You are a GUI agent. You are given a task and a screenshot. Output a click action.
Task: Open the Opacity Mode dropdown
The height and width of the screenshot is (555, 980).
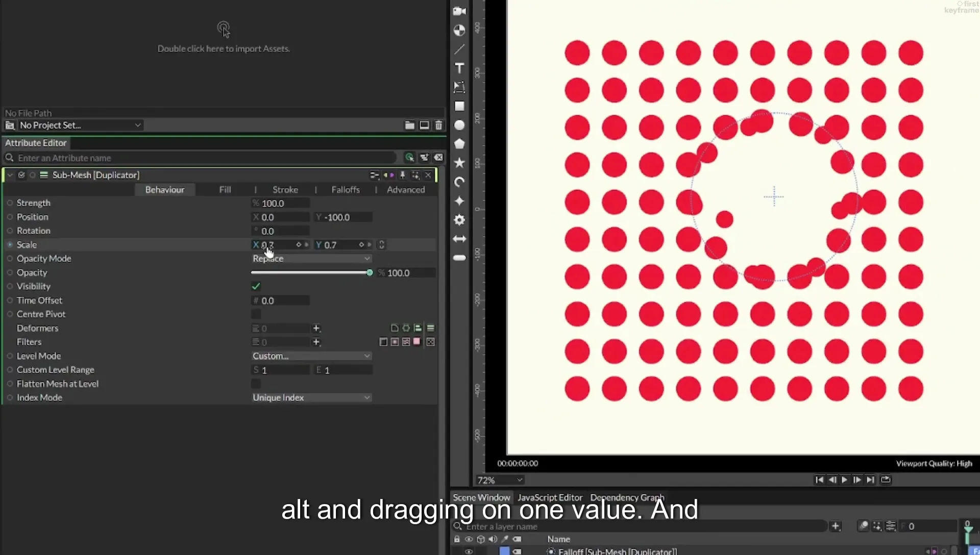tap(311, 259)
